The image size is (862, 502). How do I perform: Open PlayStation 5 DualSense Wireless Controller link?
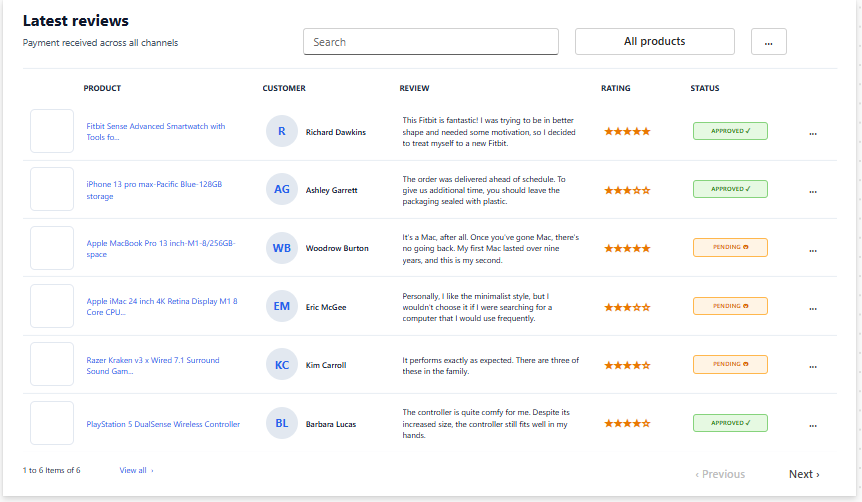click(163, 424)
